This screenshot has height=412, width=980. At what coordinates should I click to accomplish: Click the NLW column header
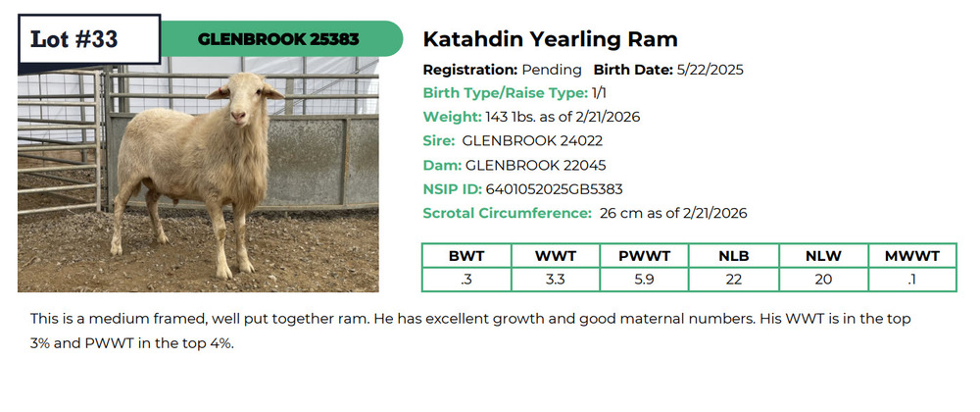[x=822, y=256]
